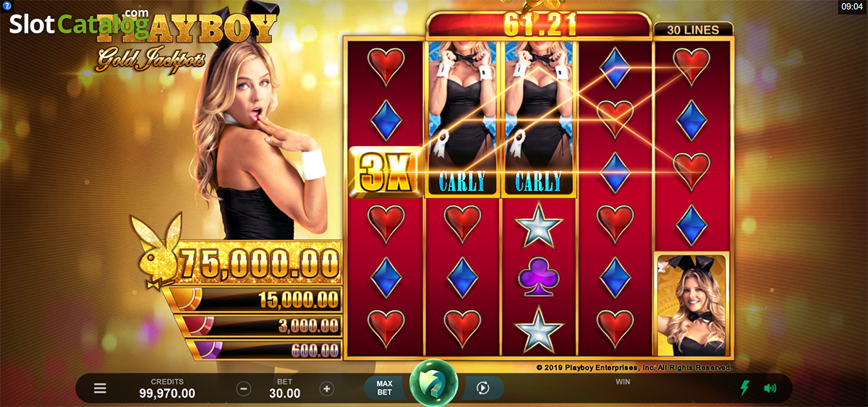The width and height of the screenshot is (868, 407).
Task: Click the MAX BET button
Action: pyautogui.click(x=385, y=388)
